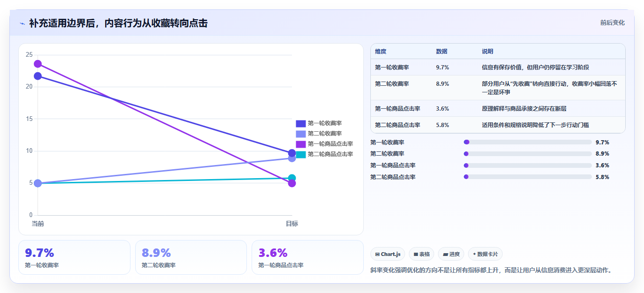The height and width of the screenshot is (293, 644).
Task: Click the 当前 x-axis label
Action: pos(38,224)
